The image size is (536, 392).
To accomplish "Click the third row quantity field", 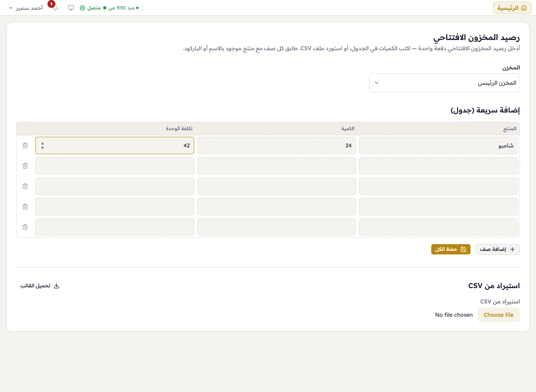I will click(x=277, y=186).
